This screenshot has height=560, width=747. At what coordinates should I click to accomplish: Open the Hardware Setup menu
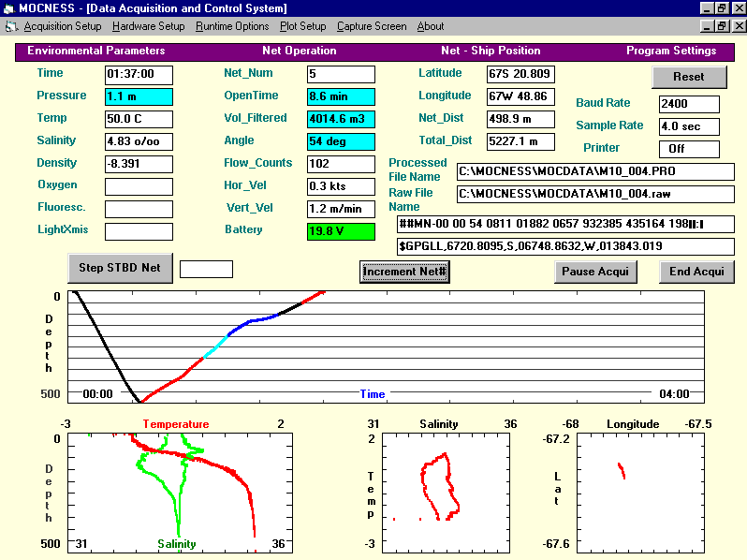click(149, 26)
